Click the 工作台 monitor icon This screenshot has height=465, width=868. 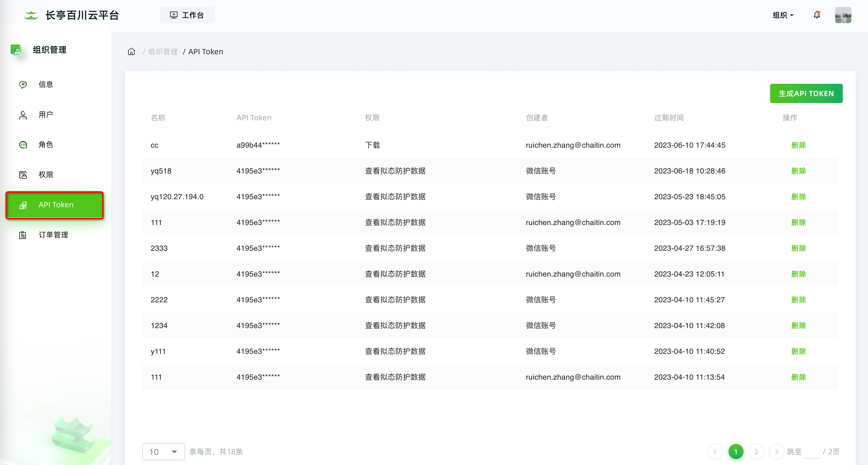(x=174, y=15)
